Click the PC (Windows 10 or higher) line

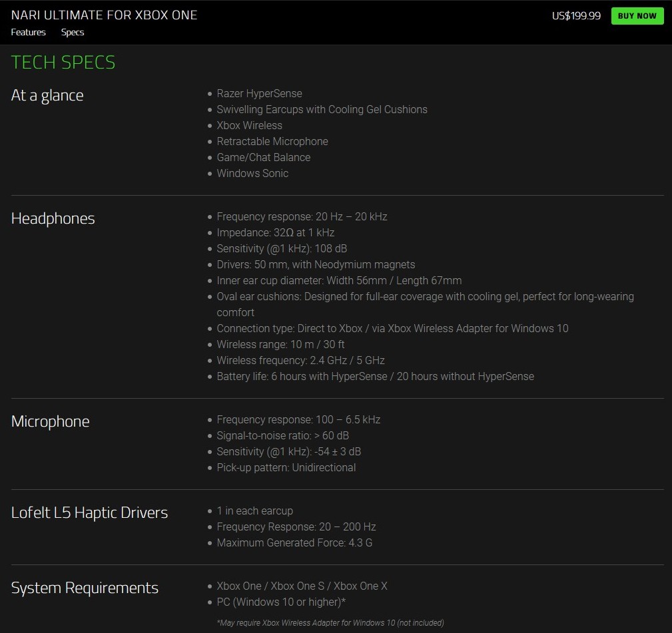[281, 602]
